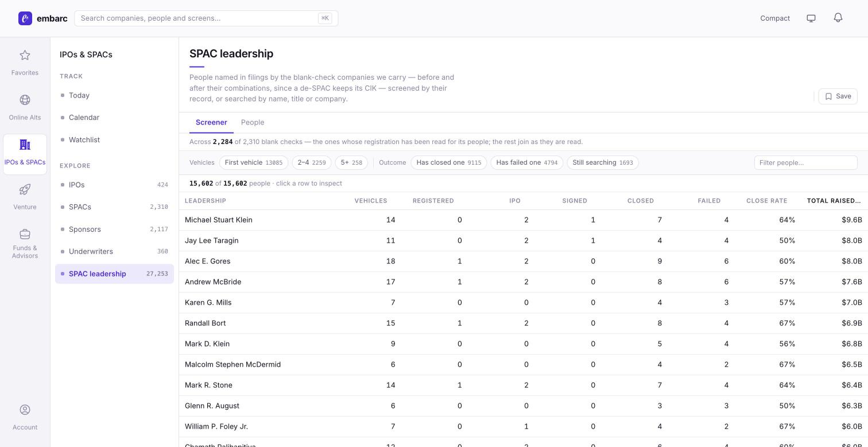Click the monitor display icon
The image size is (868, 447).
tap(811, 18)
